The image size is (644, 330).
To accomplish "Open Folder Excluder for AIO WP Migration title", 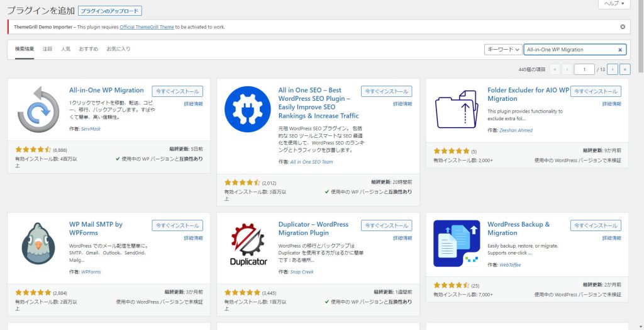I will pos(528,94).
